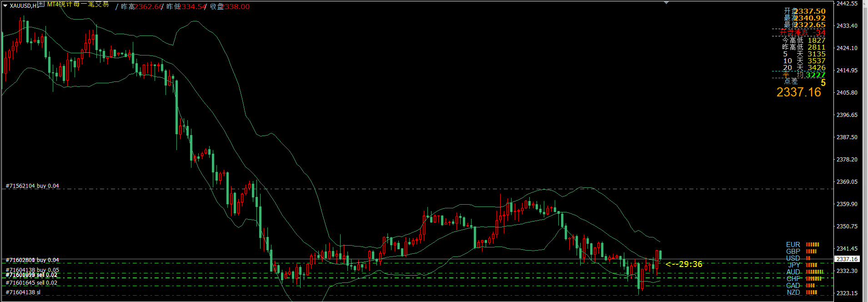868x302 pixels.
Task: Click the chart shift triangle marker at top
Action: (666, 3)
